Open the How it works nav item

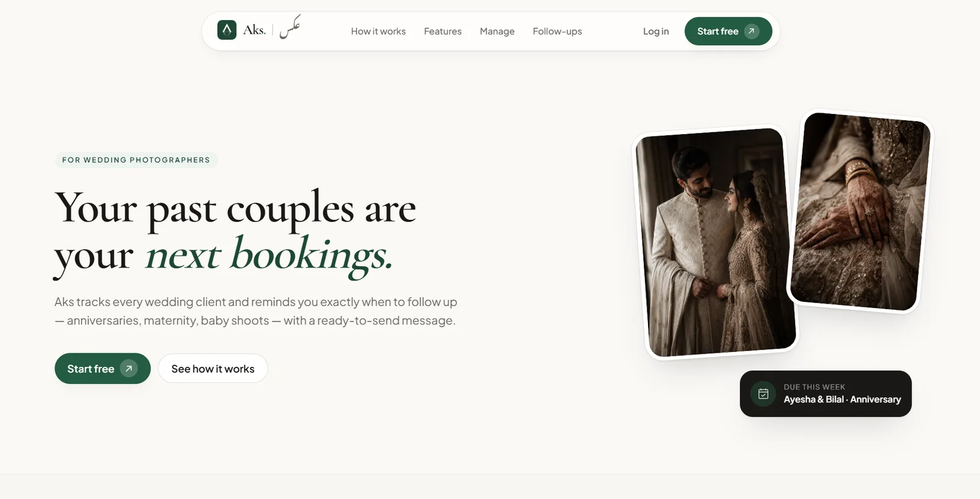(x=378, y=31)
